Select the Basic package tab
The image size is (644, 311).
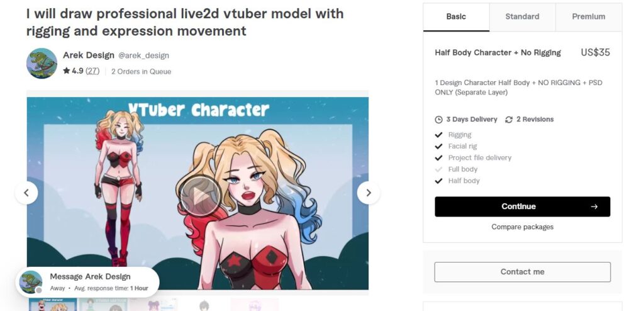tap(457, 17)
